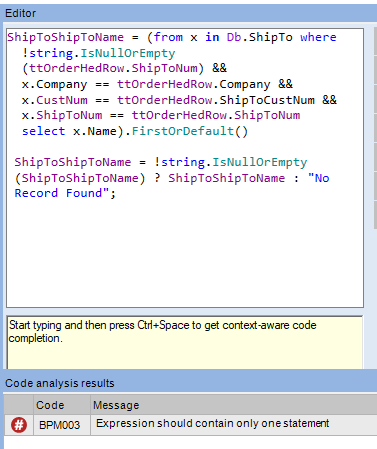Click the Code column header
377x449 pixels.
tap(62, 405)
